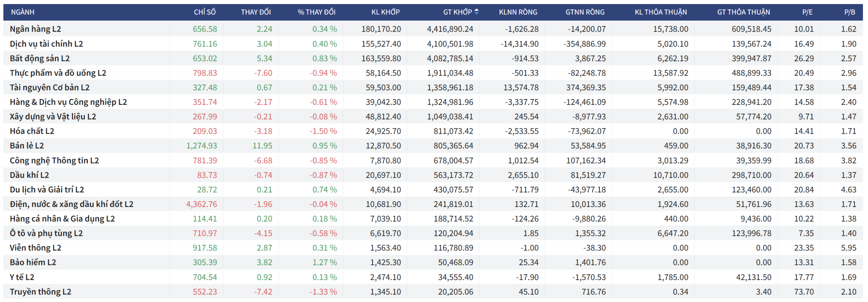Select Bán lẻ L2 sector name
This screenshot has height=302, width=868.
27,146
